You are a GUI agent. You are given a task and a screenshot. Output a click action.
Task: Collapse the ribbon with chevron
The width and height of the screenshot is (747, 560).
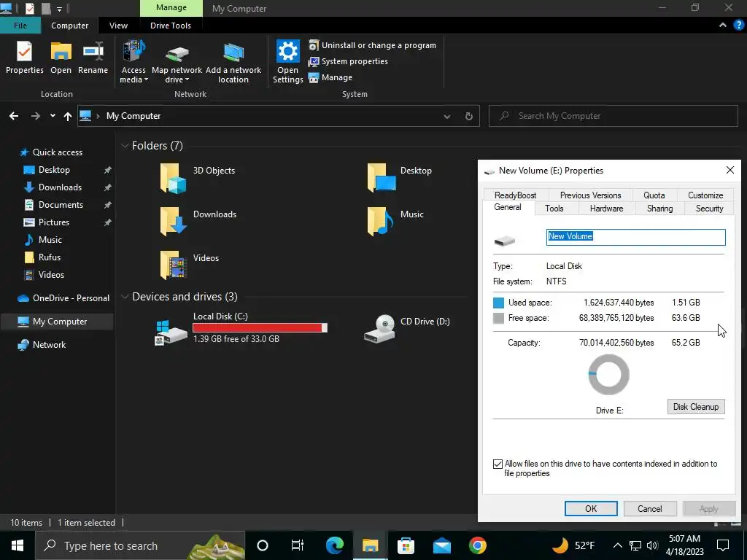[x=723, y=26]
